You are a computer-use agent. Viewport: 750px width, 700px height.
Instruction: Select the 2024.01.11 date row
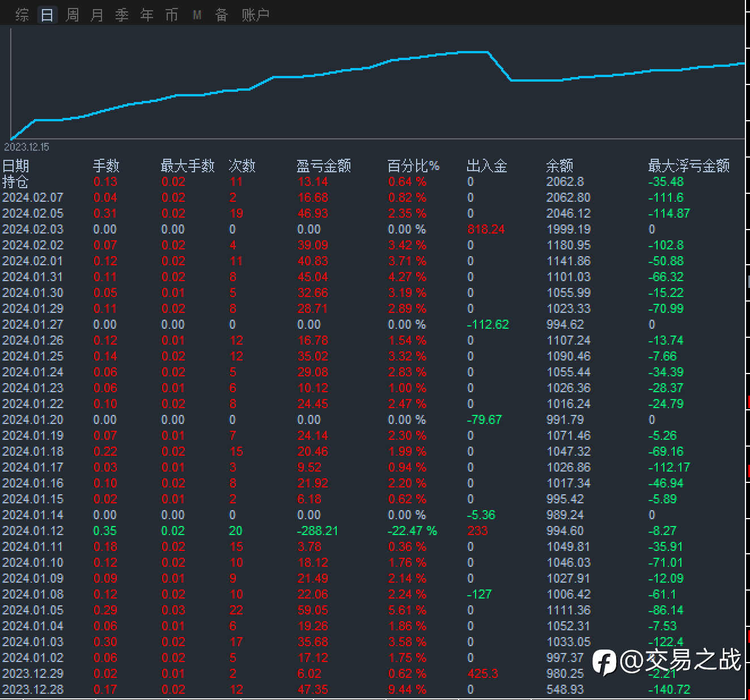pos(33,546)
